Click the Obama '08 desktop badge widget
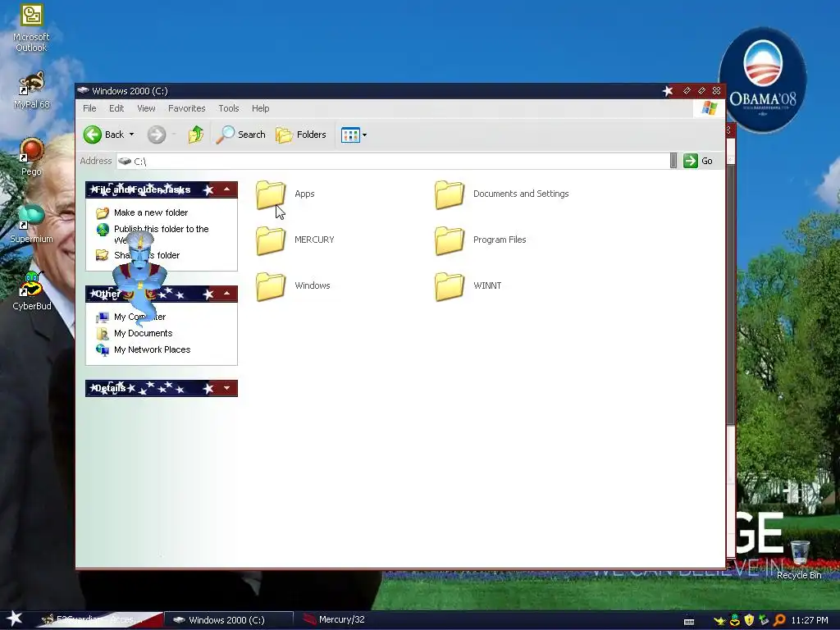This screenshot has width=840, height=630. point(762,80)
